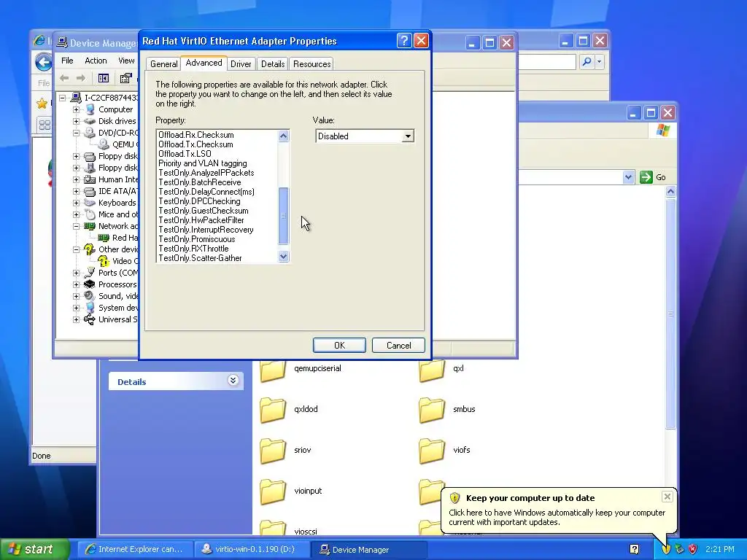Screen dimensions: 747x560
Task: Select Offload.Tx.LSO property
Action: pyautogui.click(x=185, y=154)
